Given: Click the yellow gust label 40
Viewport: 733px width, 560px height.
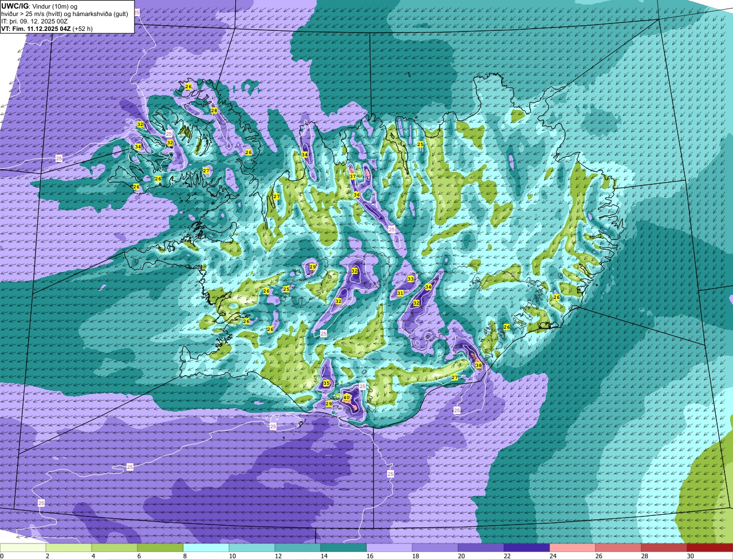Looking at the screenshot, I should 346,397.
